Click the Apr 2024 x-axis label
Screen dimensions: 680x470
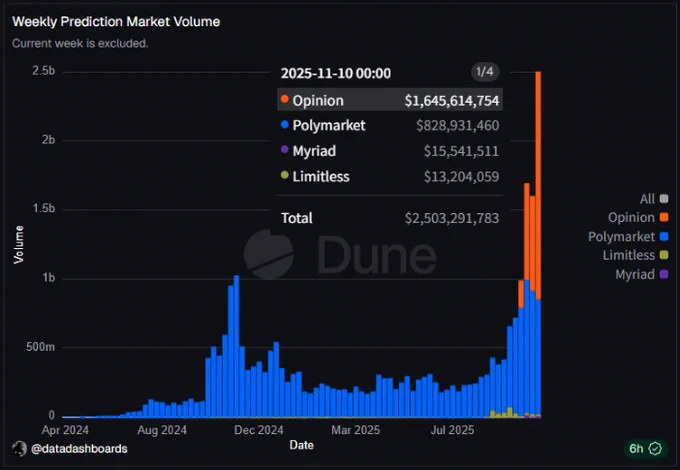65,430
